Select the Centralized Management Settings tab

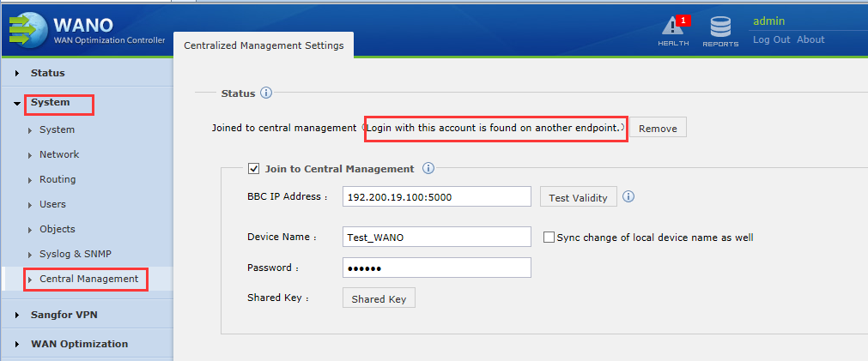tap(264, 45)
